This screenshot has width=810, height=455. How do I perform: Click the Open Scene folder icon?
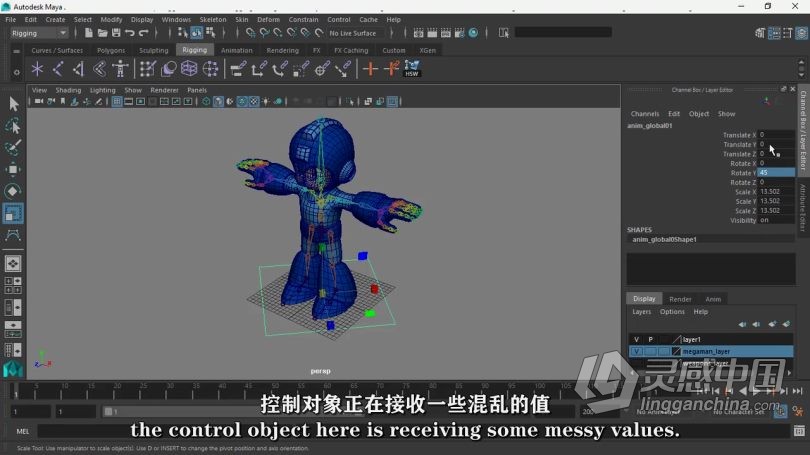point(102,33)
